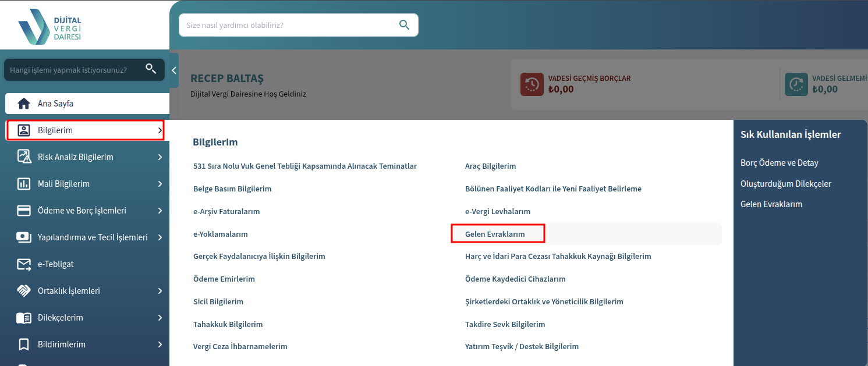This screenshot has height=366, width=868.
Task: Expand the Bilgilerim submenu chevron
Action: tap(160, 130)
